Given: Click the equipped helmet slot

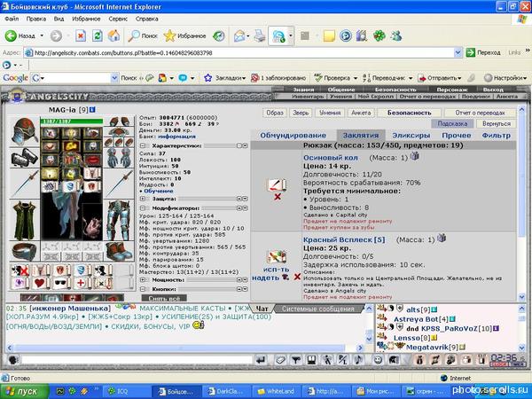Looking at the screenshot, I should 24,131.
